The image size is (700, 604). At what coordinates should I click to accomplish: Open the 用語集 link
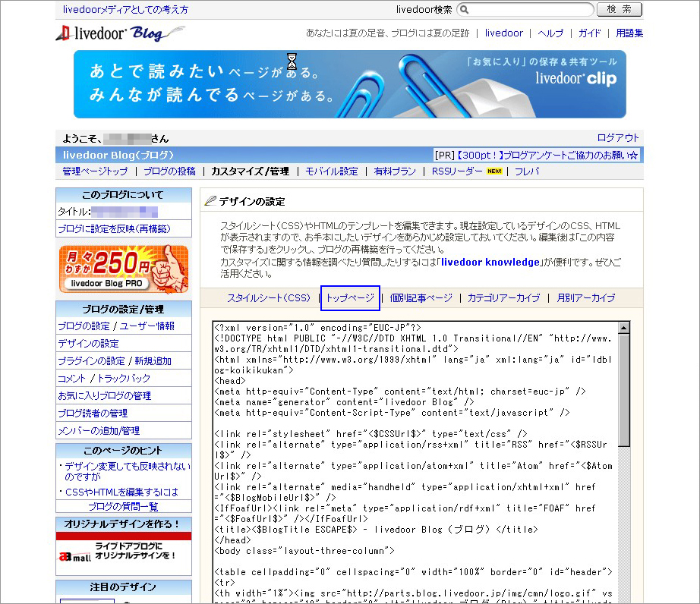pos(629,33)
